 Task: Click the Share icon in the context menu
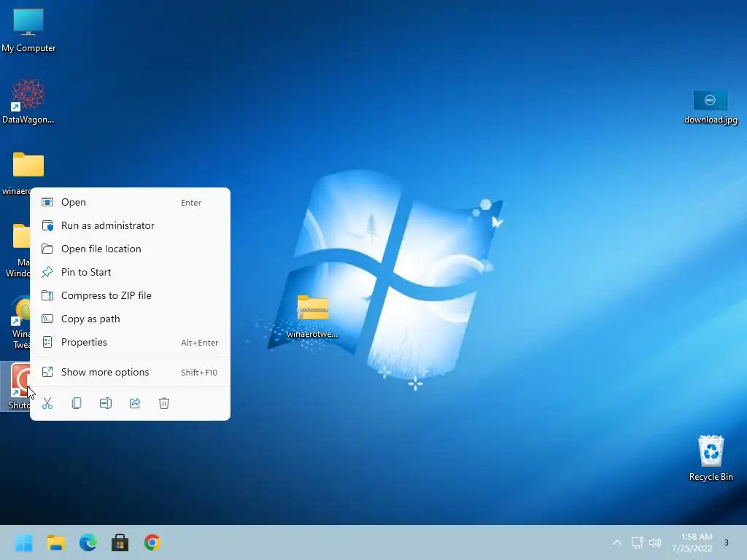(x=135, y=403)
